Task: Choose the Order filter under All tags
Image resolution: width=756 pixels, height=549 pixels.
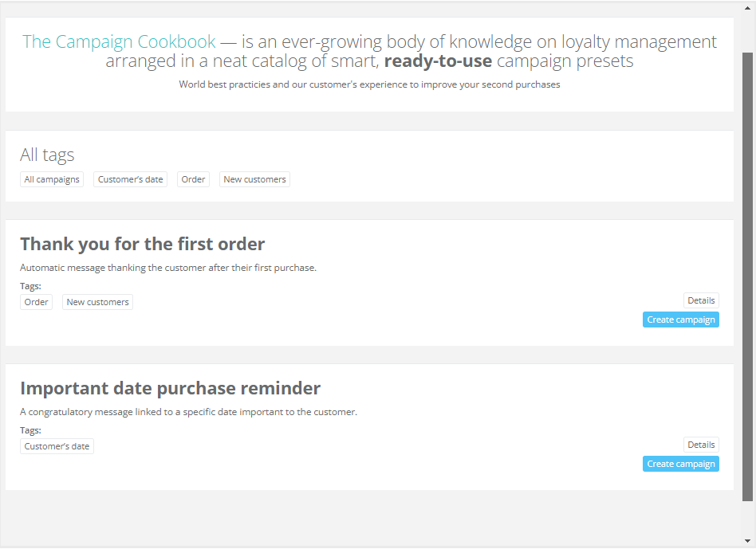Action: pos(193,179)
